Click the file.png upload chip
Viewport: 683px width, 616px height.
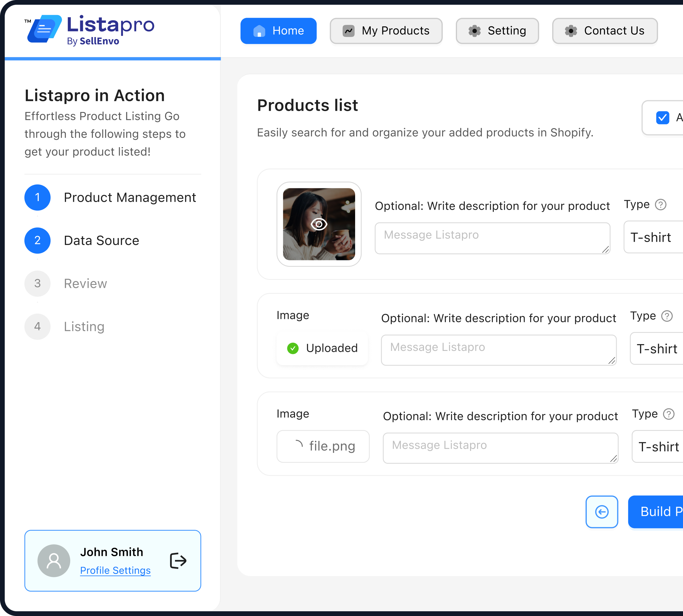click(323, 446)
